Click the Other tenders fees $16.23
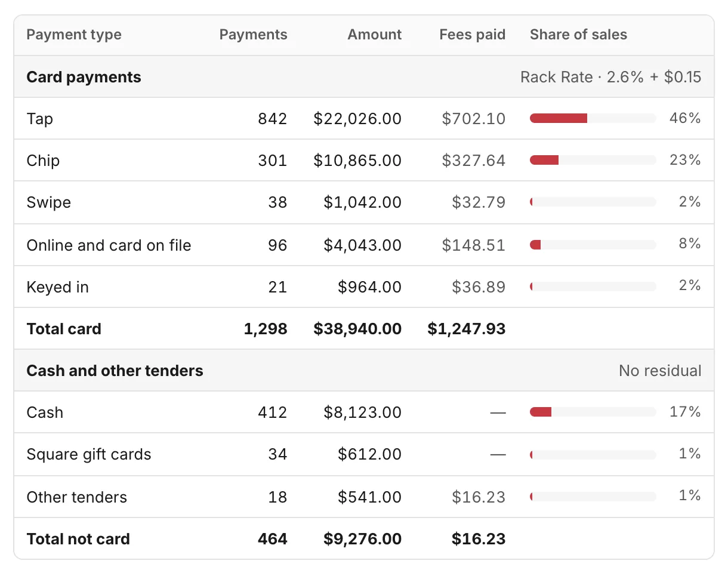 (479, 497)
